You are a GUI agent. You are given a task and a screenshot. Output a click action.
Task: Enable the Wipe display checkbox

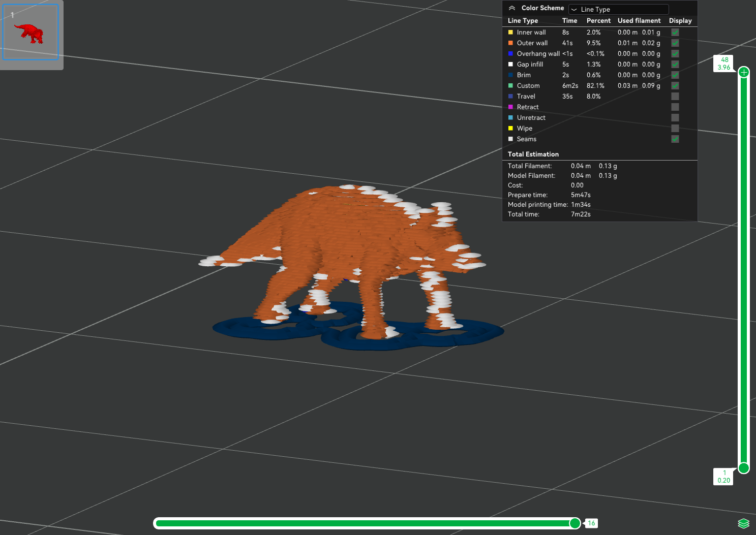tap(675, 129)
